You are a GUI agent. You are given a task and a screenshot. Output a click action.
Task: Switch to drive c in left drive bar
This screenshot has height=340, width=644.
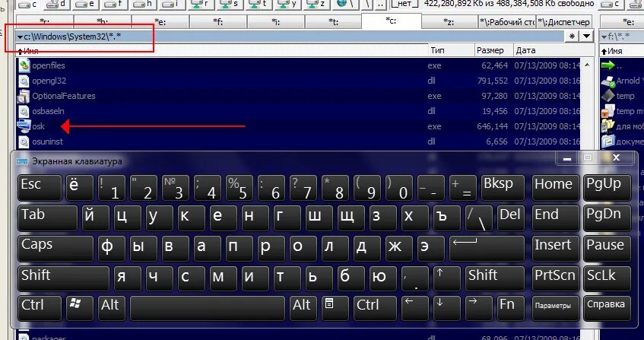coord(29,5)
